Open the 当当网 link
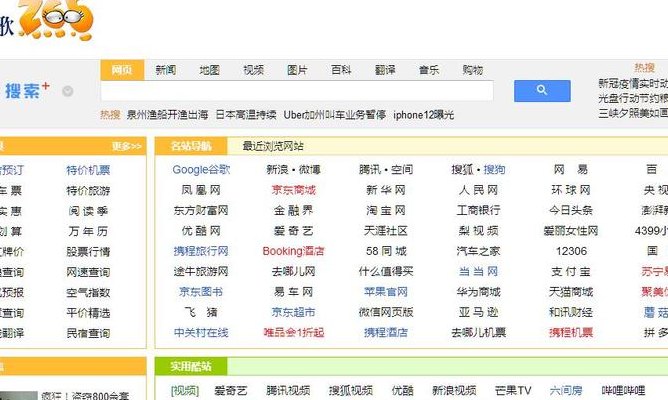The width and height of the screenshot is (668, 400). [x=478, y=271]
